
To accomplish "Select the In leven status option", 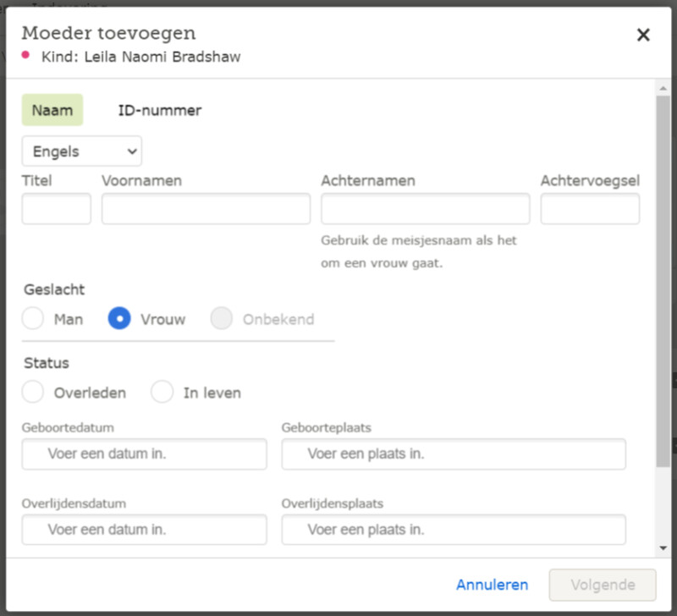I will click(162, 392).
